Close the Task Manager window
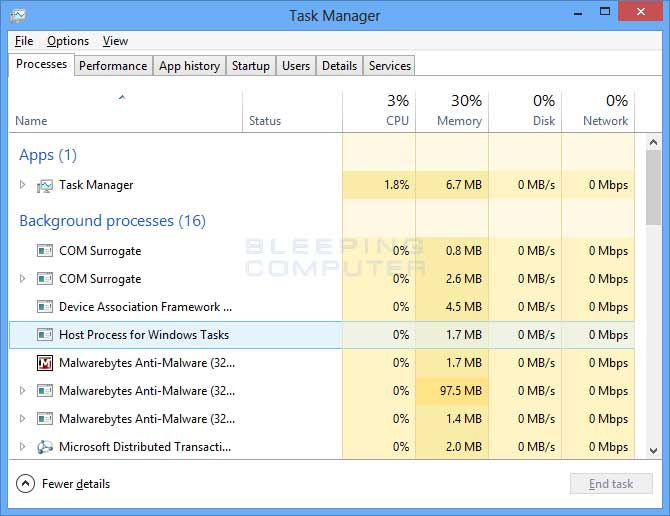This screenshot has height=516, width=670. coord(641,12)
